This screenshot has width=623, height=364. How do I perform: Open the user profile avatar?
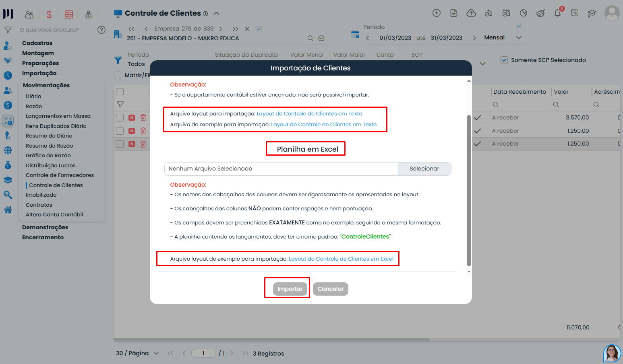612,13
